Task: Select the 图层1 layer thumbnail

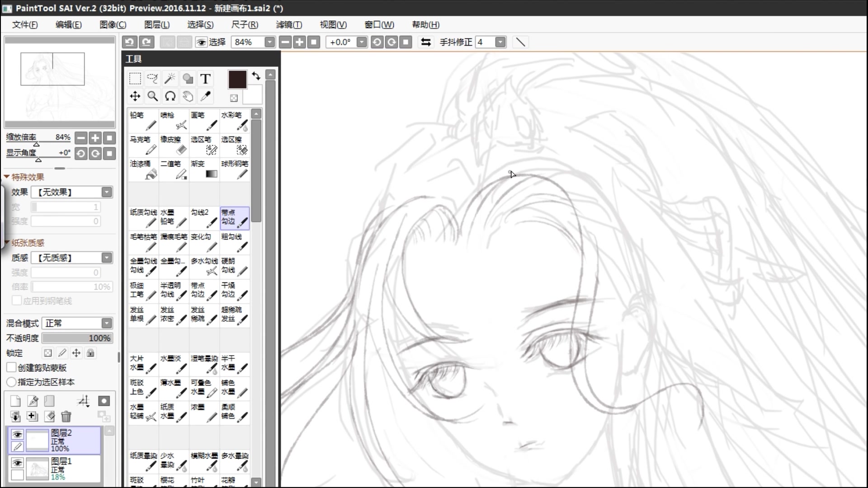Action: coord(38,468)
